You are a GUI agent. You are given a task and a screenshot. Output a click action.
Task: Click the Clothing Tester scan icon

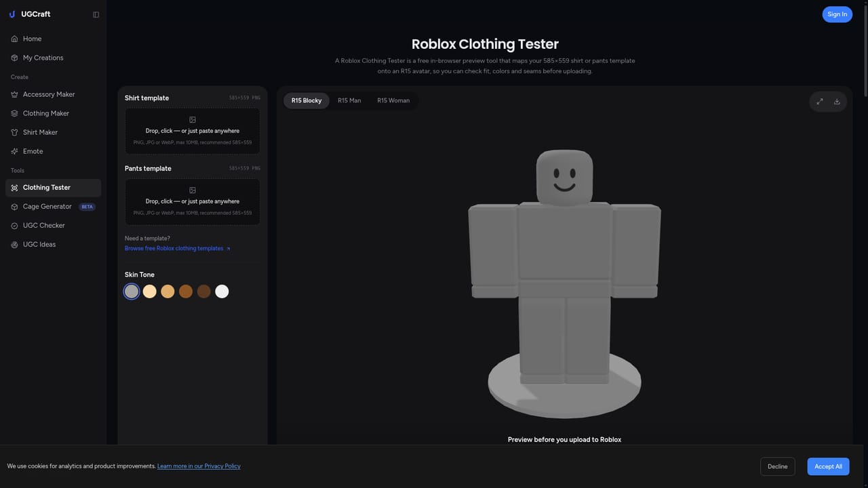pyautogui.click(x=14, y=188)
